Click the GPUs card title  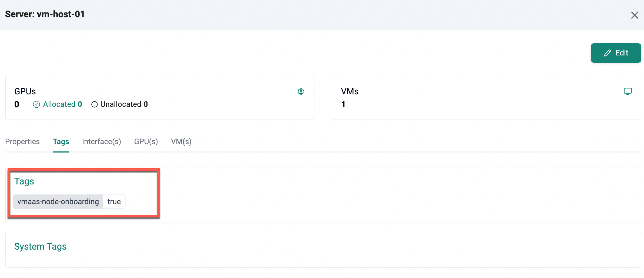[25, 91]
